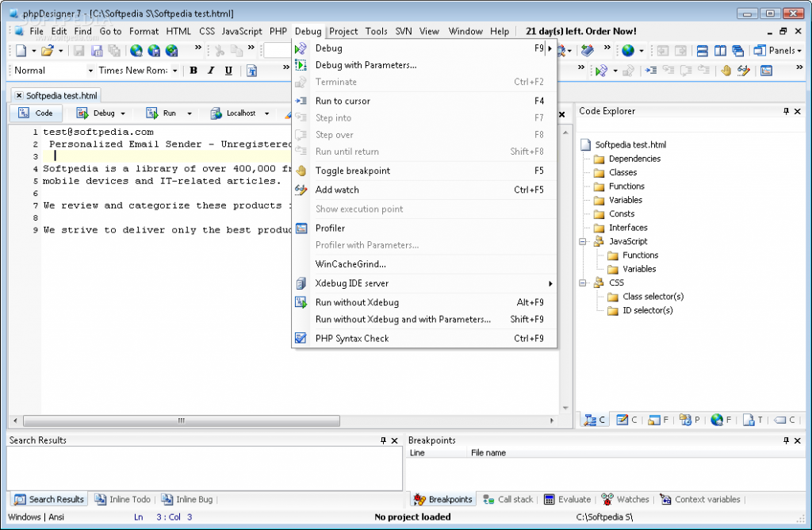Click the Bold formatting button
The image size is (812, 530).
pyautogui.click(x=193, y=71)
